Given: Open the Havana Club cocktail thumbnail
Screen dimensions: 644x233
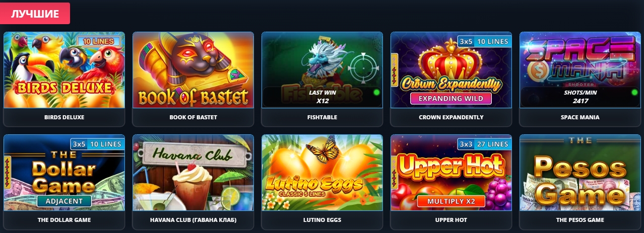Looking at the screenshot, I should coord(193,173).
